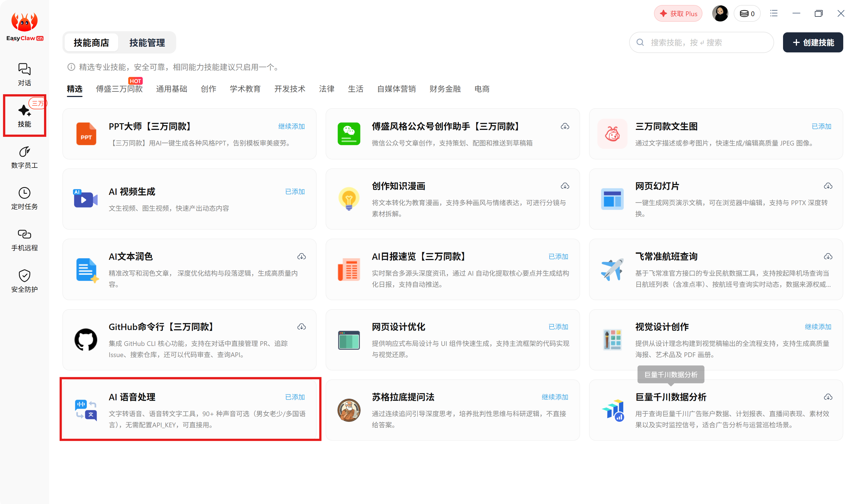
Task: Open the hamburger list menu icon
Action: (774, 14)
